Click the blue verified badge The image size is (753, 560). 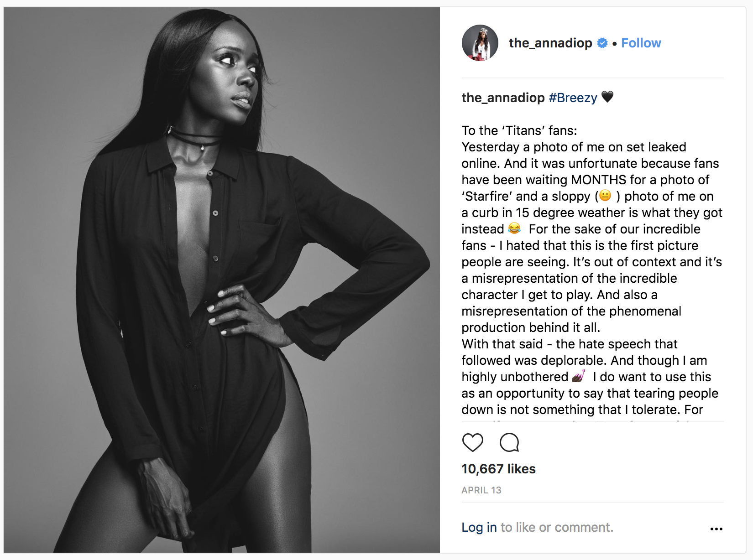(x=602, y=43)
